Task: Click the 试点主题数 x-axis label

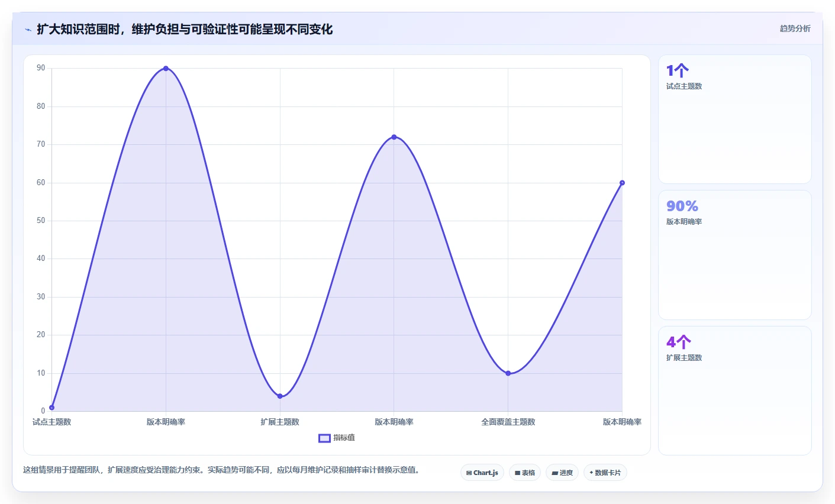Action: (51, 422)
